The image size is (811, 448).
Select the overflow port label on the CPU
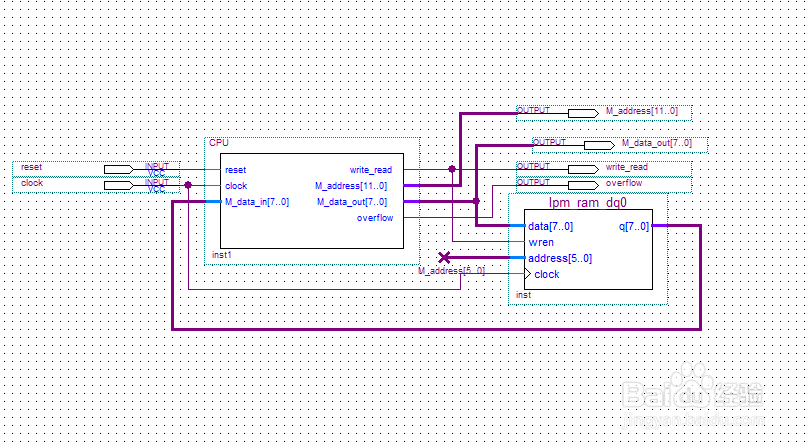point(375,218)
